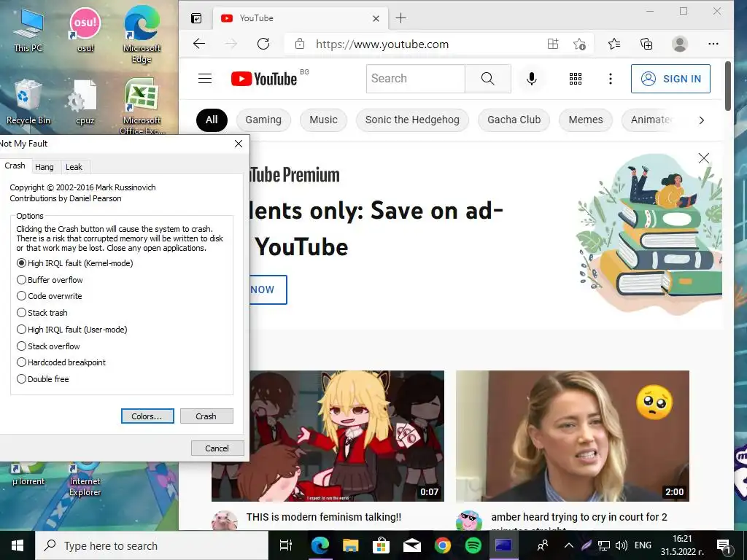
Task: Refresh the YouTube page in Edge
Action: pos(263,44)
